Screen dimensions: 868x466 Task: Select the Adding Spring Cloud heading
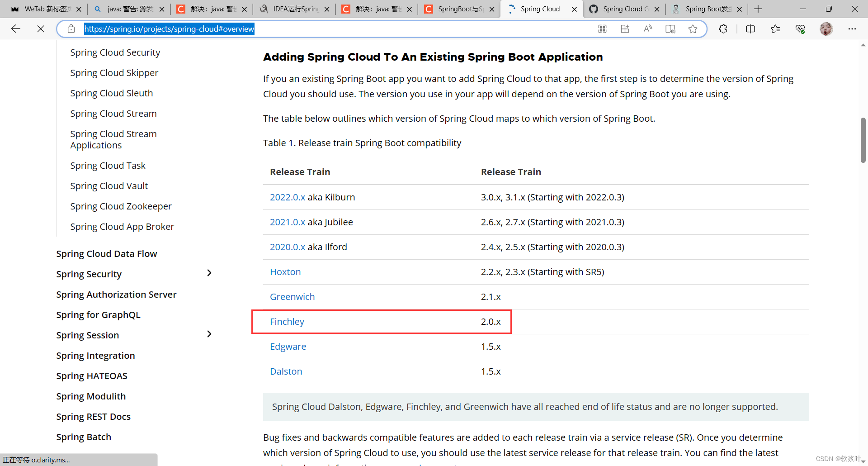pos(433,57)
